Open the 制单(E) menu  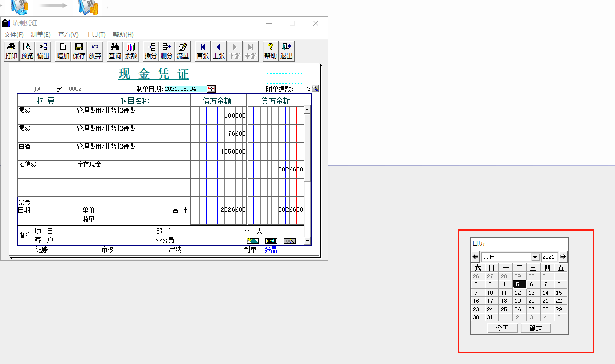41,35
